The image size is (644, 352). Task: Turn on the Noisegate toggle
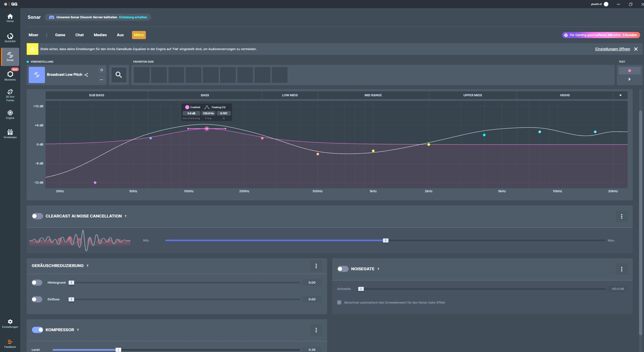pyautogui.click(x=342, y=269)
